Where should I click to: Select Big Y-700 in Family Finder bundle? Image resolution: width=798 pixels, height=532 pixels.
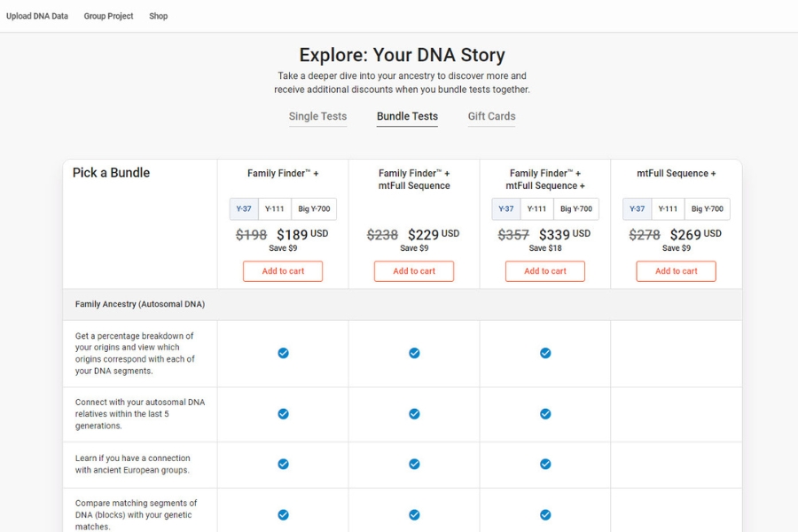pyautogui.click(x=314, y=209)
